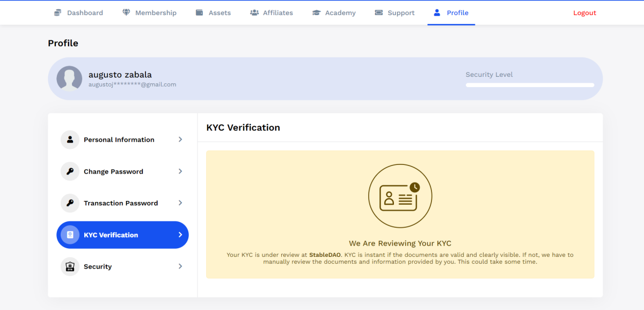Image resolution: width=644 pixels, height=310 pixels.
Task: Open the Transaction Password section
Action: [122, 203]
